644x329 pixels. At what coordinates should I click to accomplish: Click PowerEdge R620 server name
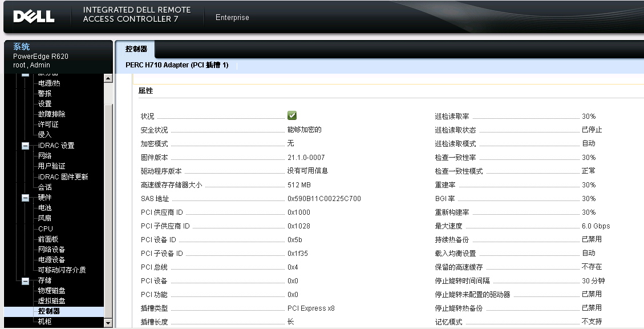tap(40, 57)
